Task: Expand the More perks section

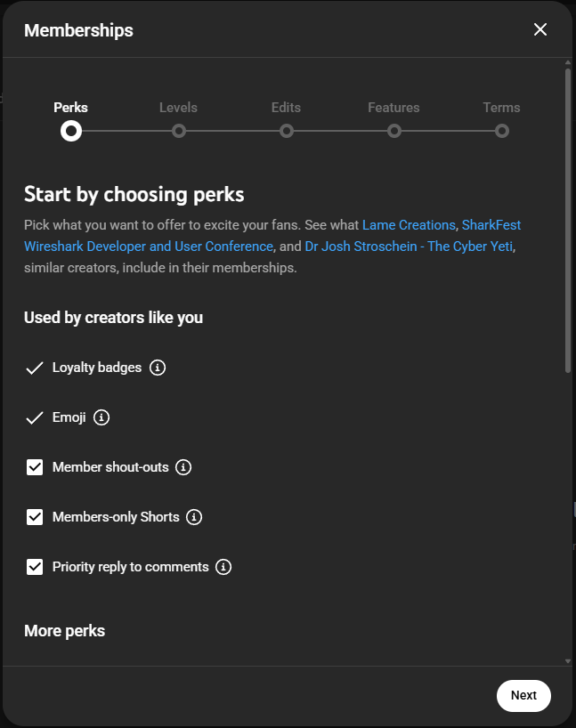Action: pos(64,630)
